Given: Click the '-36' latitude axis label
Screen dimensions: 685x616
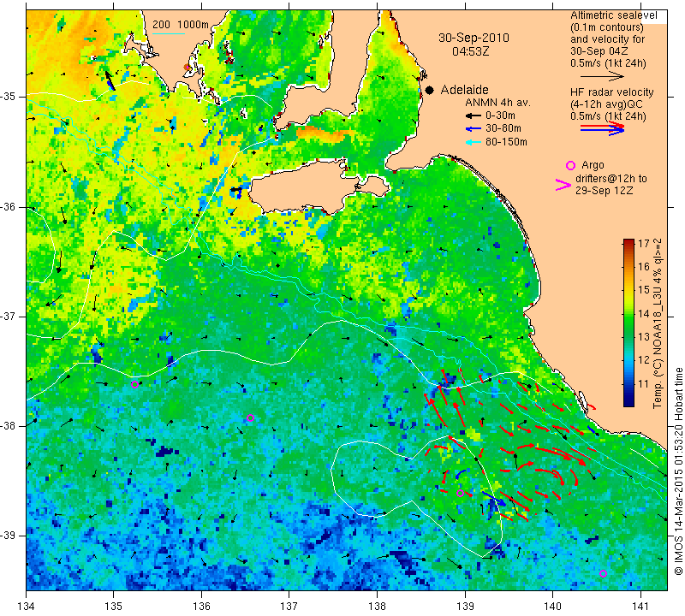Looking at the screenshot, I should point(9,206).
